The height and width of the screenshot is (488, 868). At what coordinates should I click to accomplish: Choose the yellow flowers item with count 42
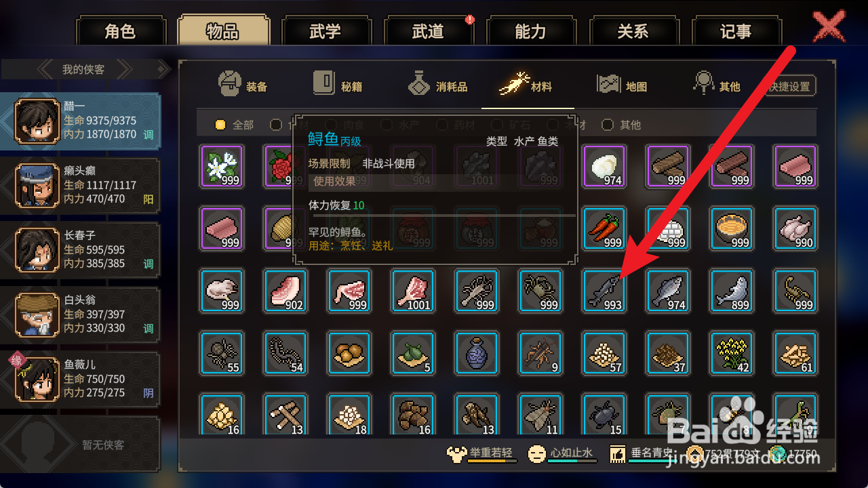click(x=731, y=353)
